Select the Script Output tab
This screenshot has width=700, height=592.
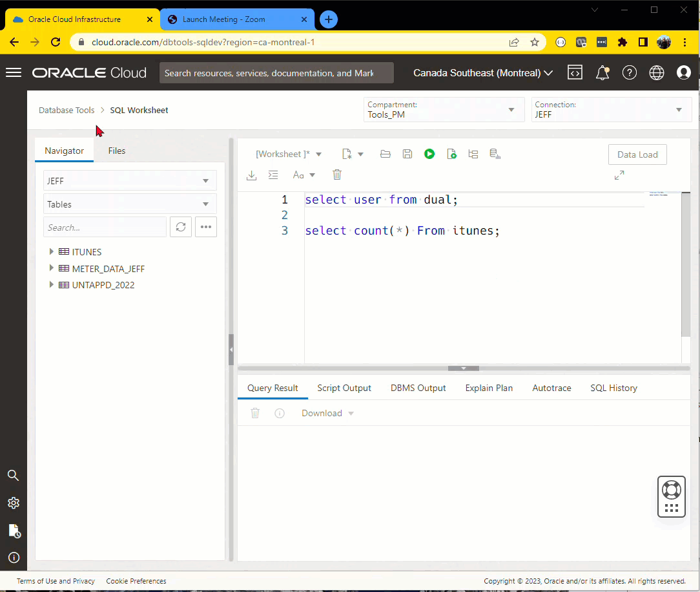pyautogui.click(x=344, y=388)
